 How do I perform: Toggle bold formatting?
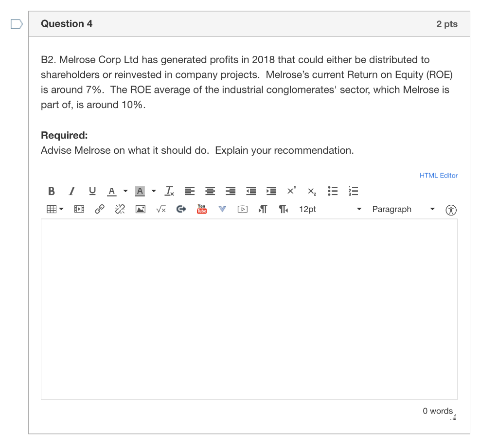pyautogui.click(x=51, y=191)
